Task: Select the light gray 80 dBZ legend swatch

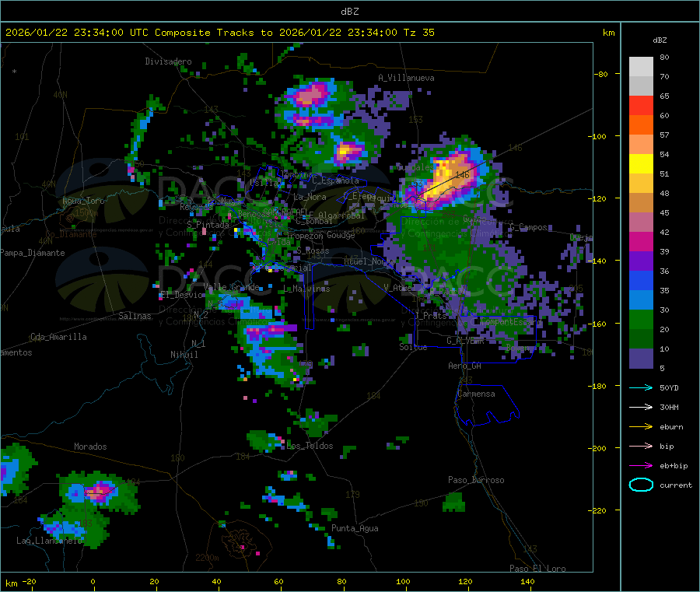Action: point(641,67)
